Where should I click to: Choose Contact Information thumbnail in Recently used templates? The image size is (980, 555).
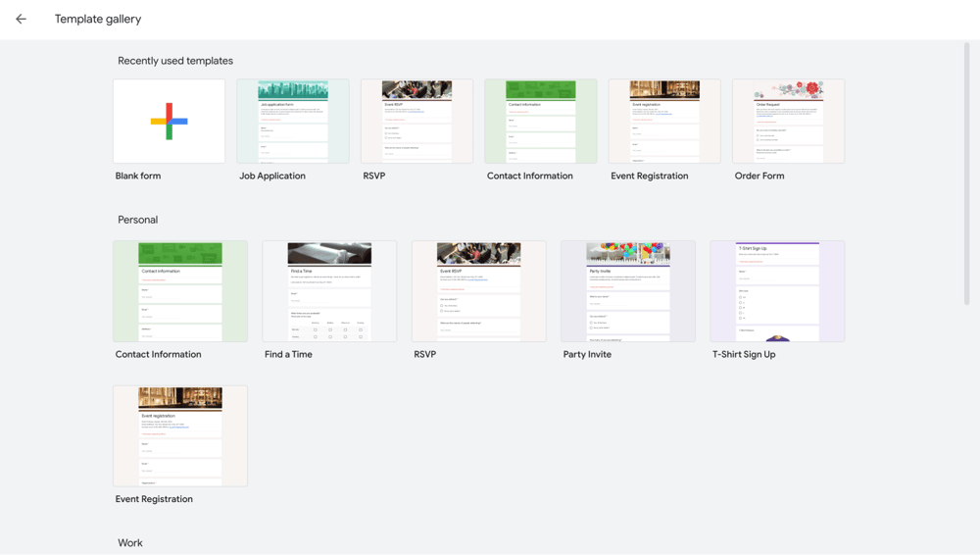pyautogui.click(x=540, y=122)
